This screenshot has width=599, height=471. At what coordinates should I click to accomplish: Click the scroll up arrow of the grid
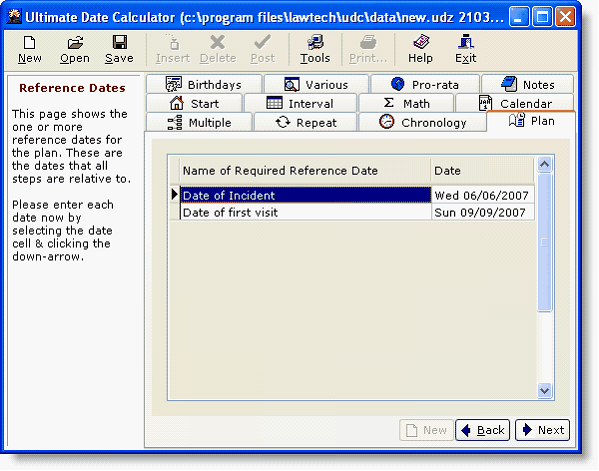click(x=544, y=165)
